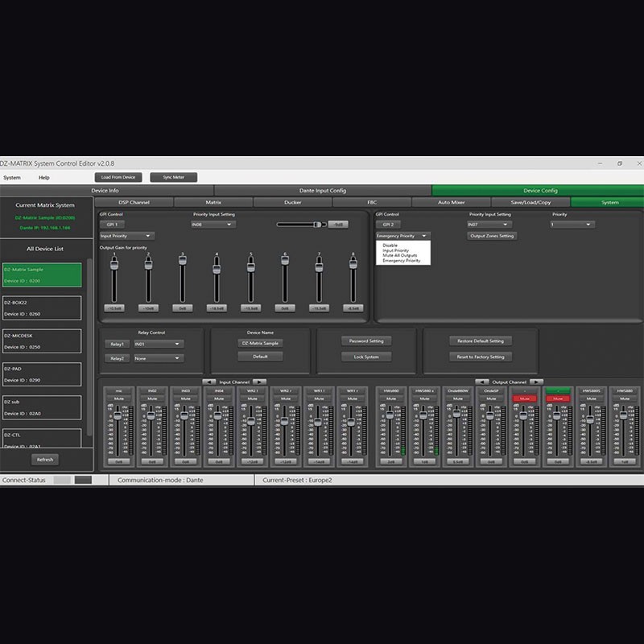This screenshot has height=644, width=644.
Task: Open the FBC sub-tab
Action: point(372,203)
